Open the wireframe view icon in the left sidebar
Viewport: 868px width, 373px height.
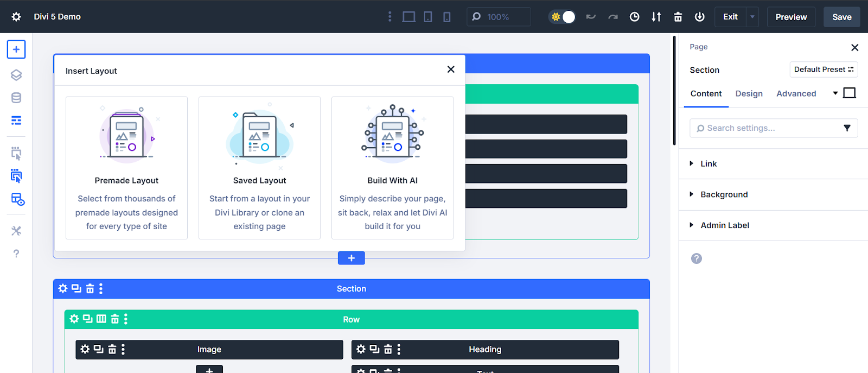pos(16,121)
